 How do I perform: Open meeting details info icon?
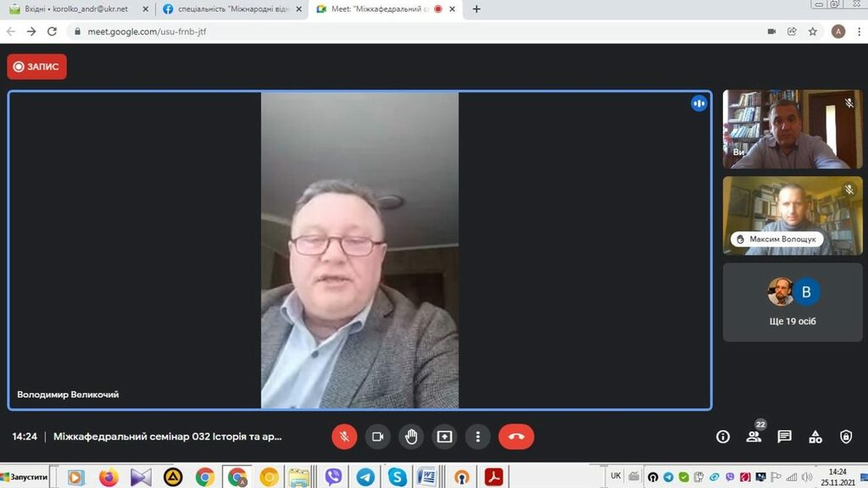coord(723,436)
